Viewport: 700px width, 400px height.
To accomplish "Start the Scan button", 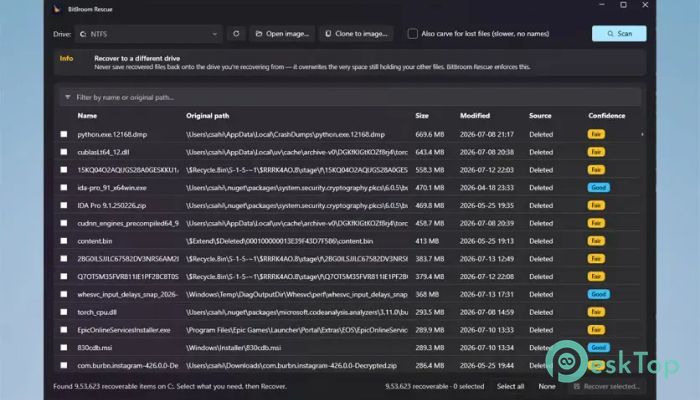I will point(619,33).
